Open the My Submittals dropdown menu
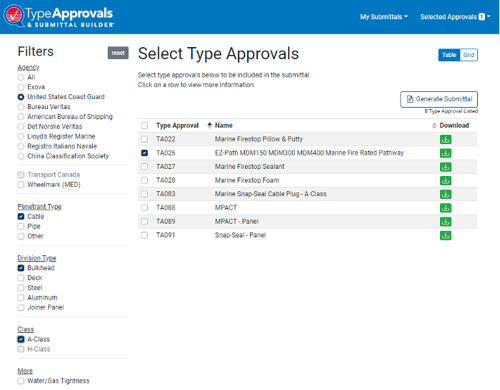The image size is (500, 390). 384,17
